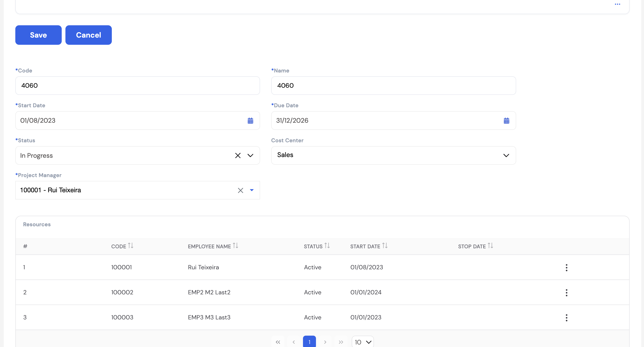Open rows-per-page dropdown showing 10
Image resolution: width=644 pixels, height=347 pixels.
click(363, 342)
